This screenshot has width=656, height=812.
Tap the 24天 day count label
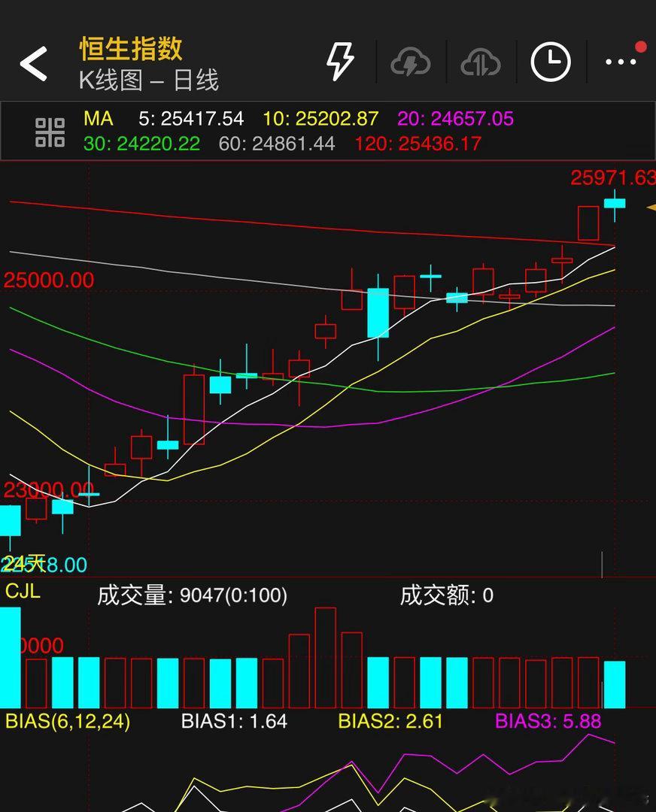click(x=23, y=563)
